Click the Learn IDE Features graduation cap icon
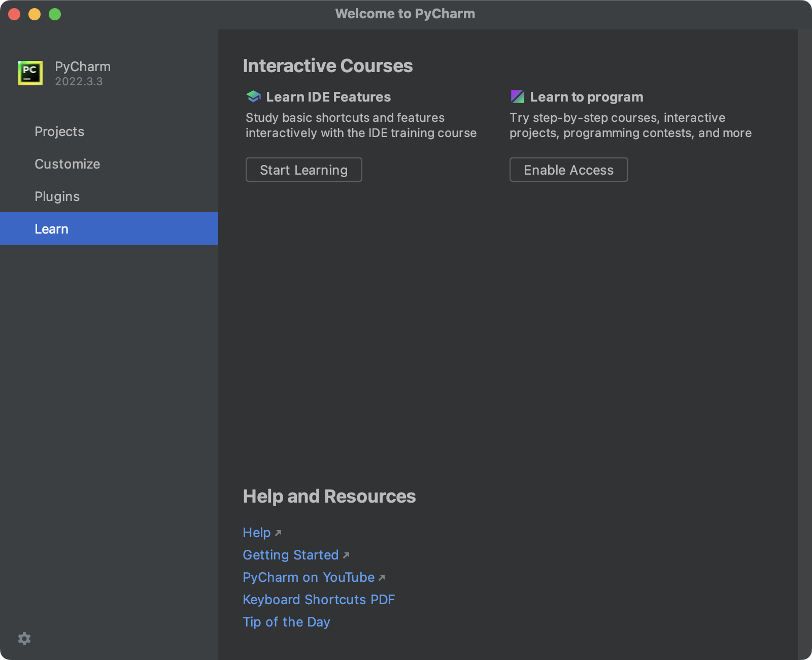This screenshot has width=812, height=660. (x=253, y=96)
